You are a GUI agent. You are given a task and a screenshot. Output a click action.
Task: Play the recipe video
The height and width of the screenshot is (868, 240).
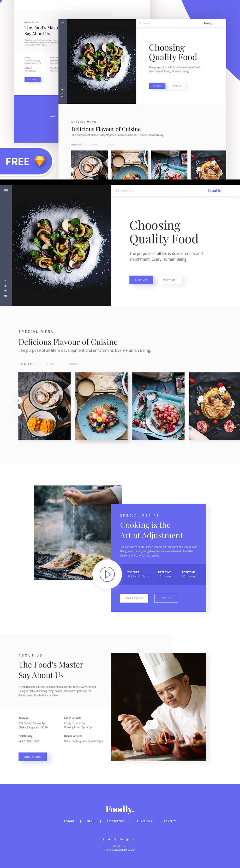coord(107,574)
